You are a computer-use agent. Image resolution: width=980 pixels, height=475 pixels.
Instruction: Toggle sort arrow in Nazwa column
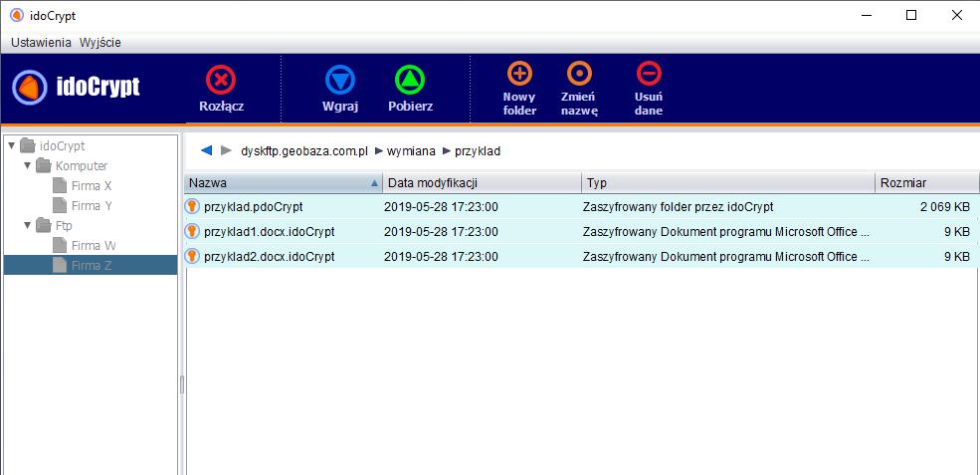374,183
